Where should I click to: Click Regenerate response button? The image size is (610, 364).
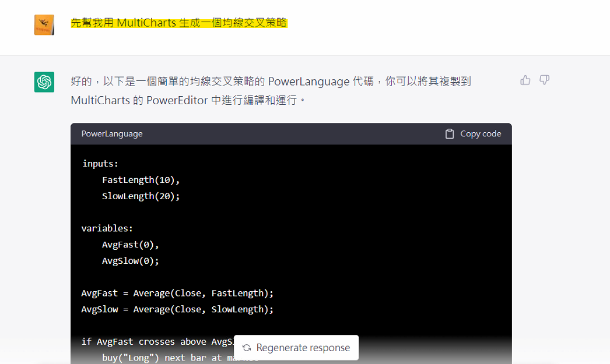(296, 347)
